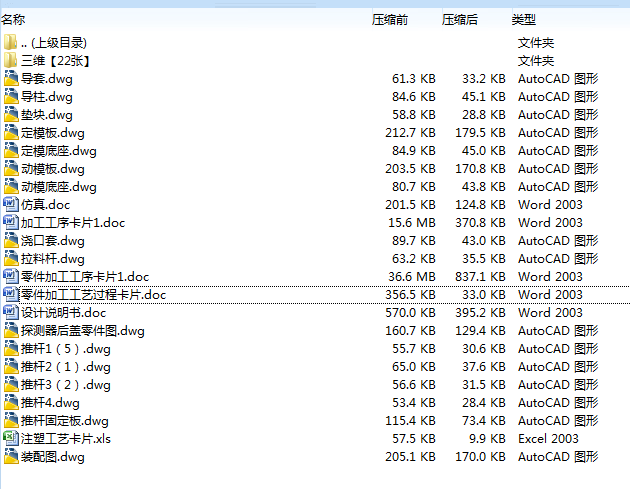Viewport: 630px width, 489px height.
Task: Click the 三维【22张】 folder icon
Action: point(11,60)
